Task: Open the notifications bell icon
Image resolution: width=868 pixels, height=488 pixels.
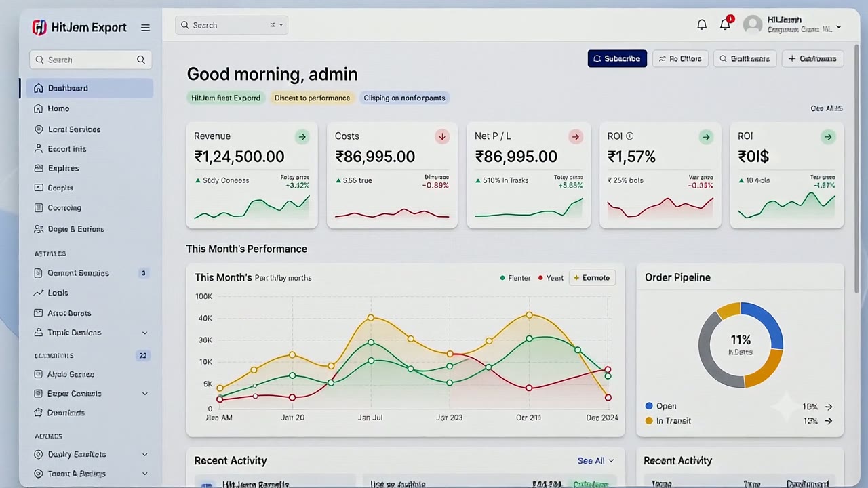Action: click(x=702, y=25)
